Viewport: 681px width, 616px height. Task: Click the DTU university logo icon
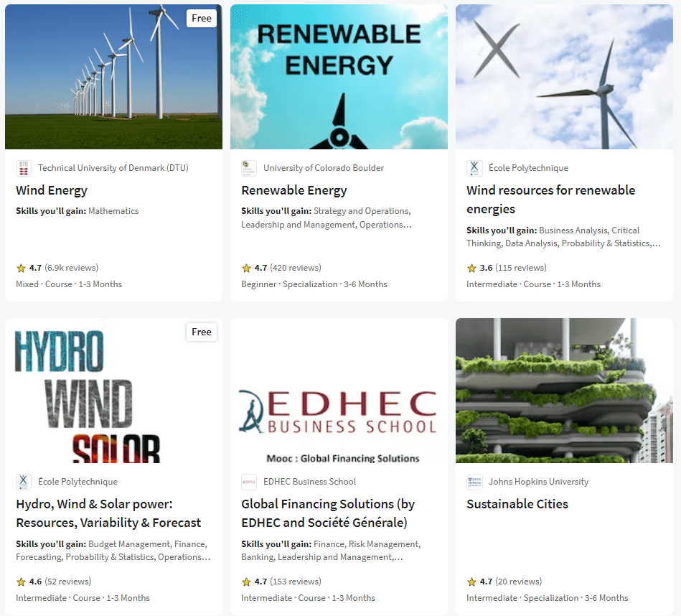pyautogui.click(x=24, y=168)
